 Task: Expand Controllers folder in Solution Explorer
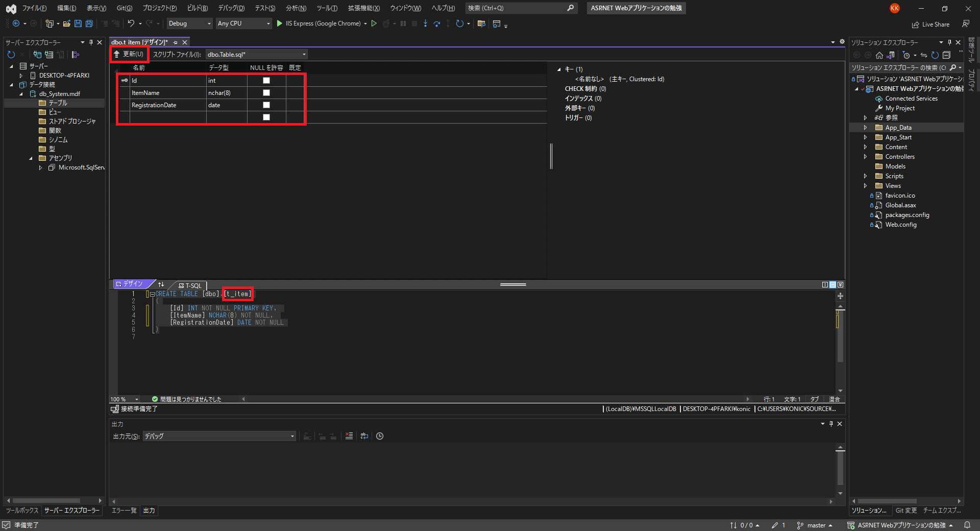pos(865,157)
